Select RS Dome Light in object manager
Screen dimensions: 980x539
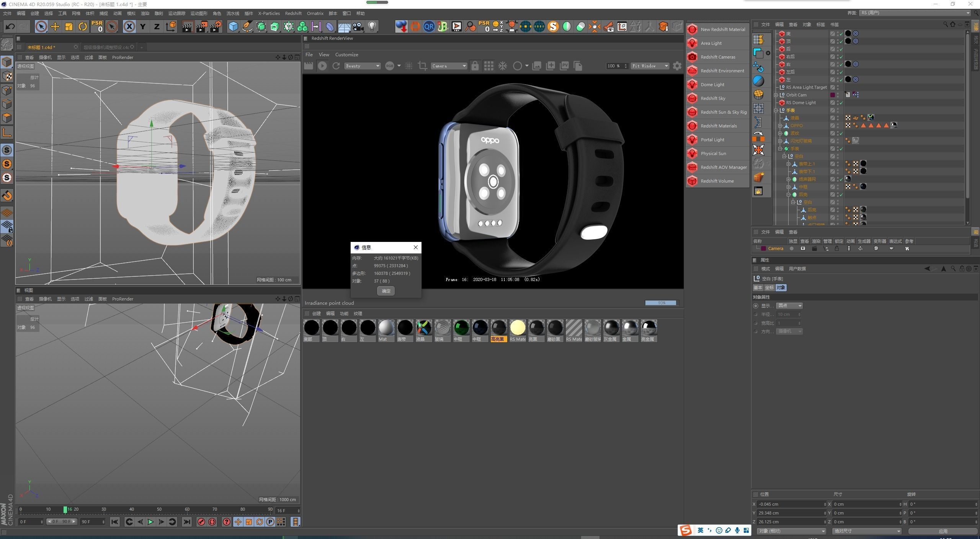pyautogui.click(x=800, y=103)
